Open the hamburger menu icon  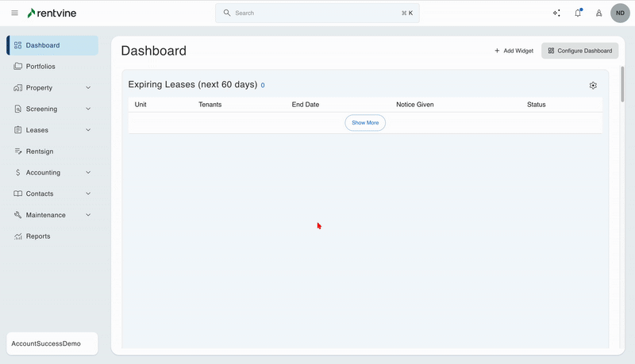point(14,13)
